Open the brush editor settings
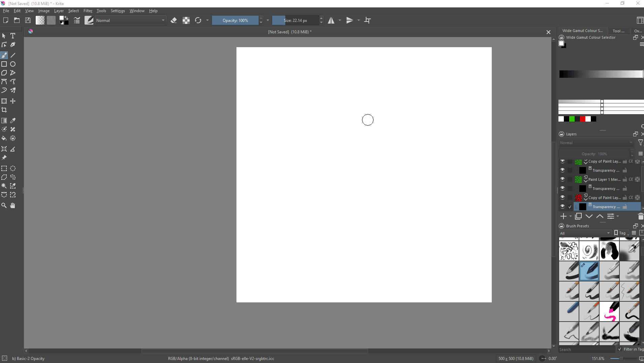Screen dimensions: 644x363 click(77, 21)
